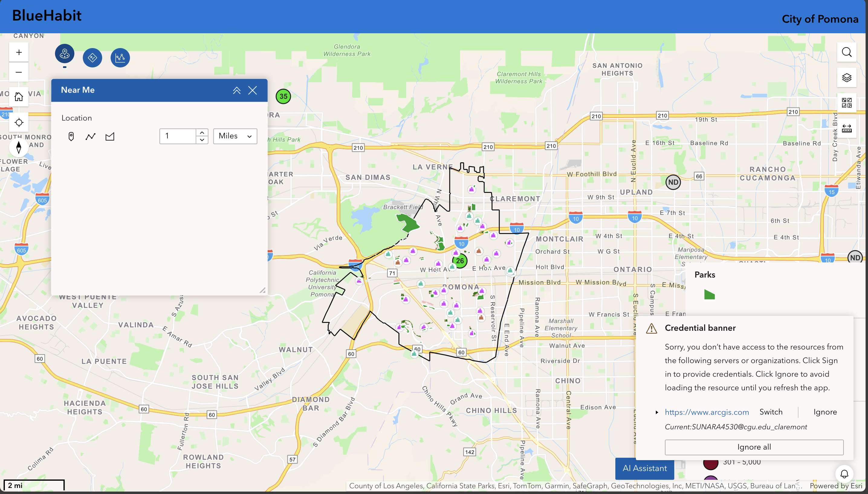This screenshot has height=494, width=868.
Task: Expand the arcgis.com server entry triangle
Action: 657,412
